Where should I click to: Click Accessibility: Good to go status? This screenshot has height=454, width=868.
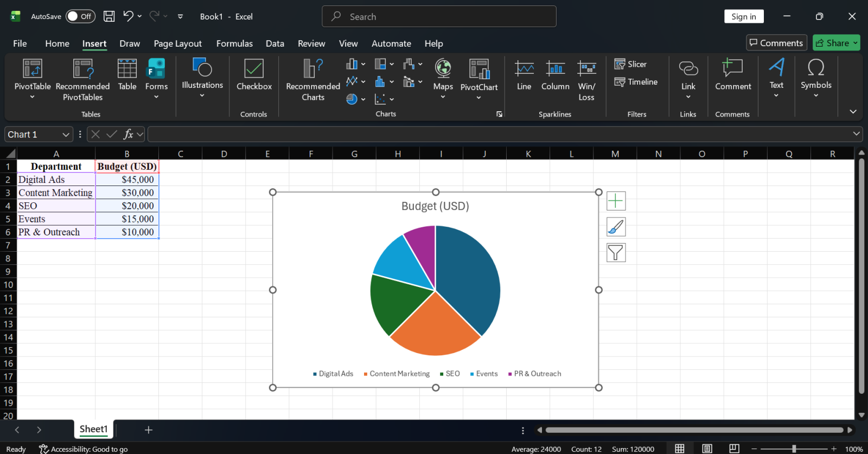tap(84, 449)
